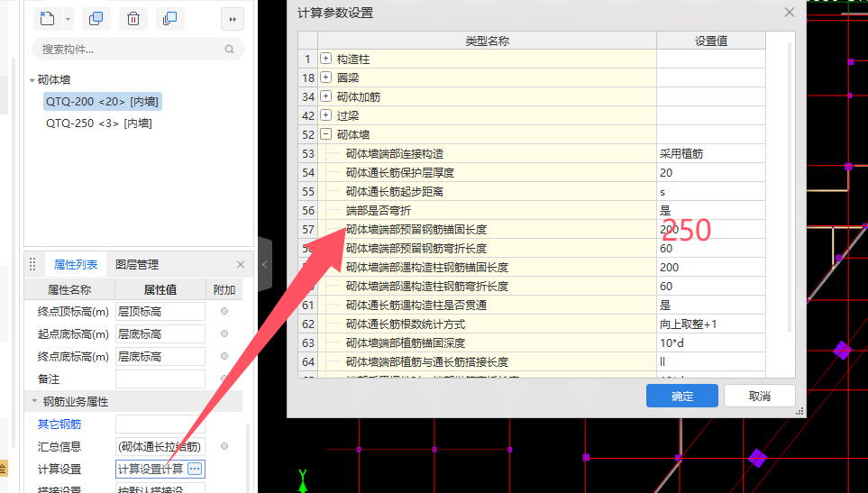This screenshot has height=493, width=868.
Task: Click the 确定 button
Action: (x=682, y=397)
